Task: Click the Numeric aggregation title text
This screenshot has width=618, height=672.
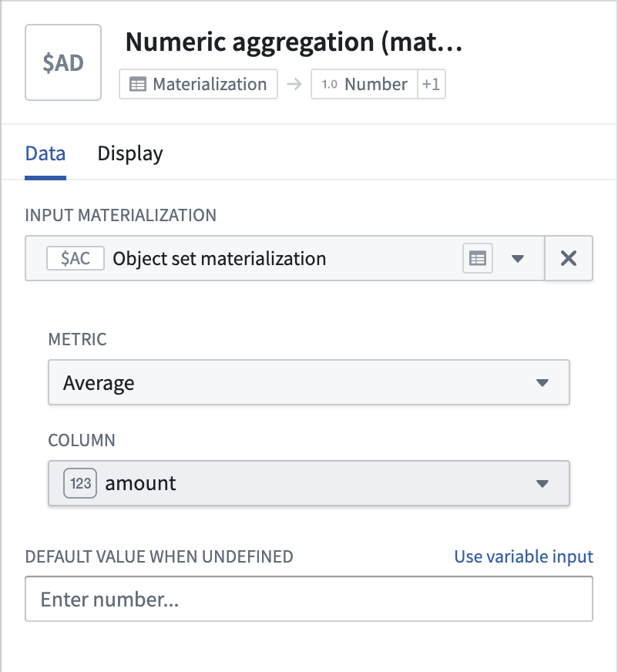Action: tap(294, 42)
